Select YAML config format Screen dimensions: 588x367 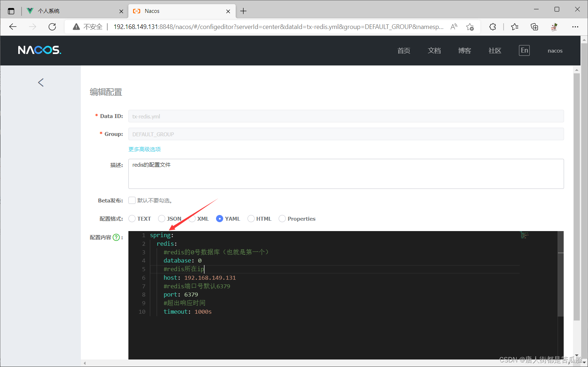tap(220, 219)
